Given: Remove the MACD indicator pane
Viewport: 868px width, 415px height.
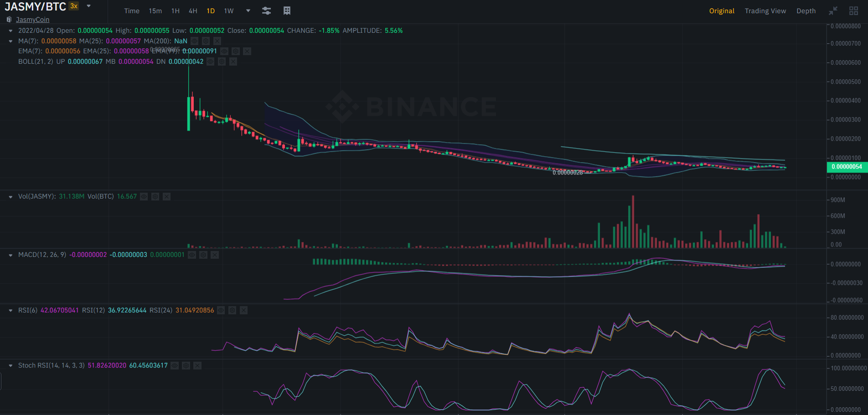Looking at the screenshot, I should tap(215, 255).
